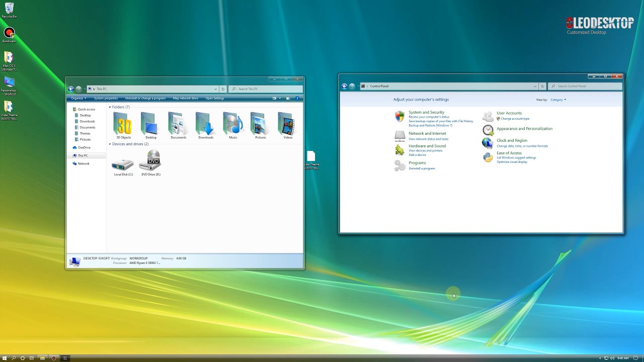Open the Bandicam desktop icon

click(x=9, y=35)
